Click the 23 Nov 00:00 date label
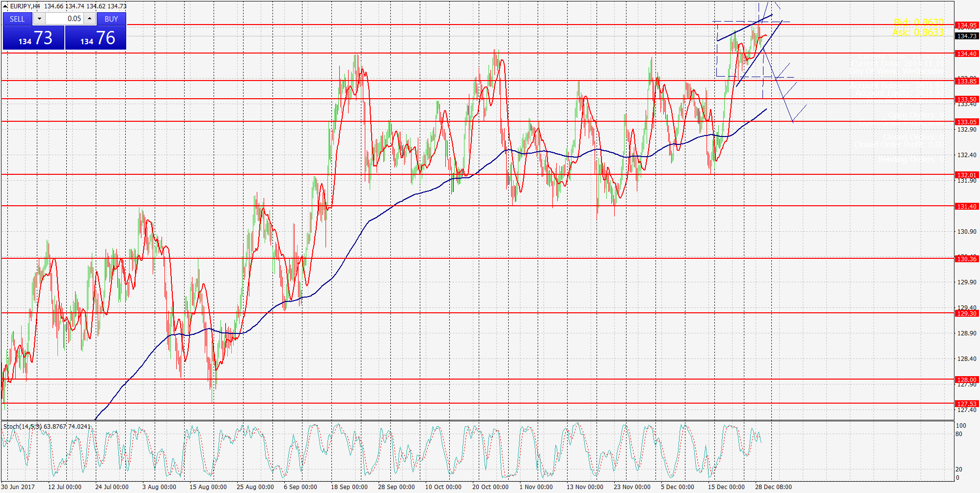 (632, 487)
